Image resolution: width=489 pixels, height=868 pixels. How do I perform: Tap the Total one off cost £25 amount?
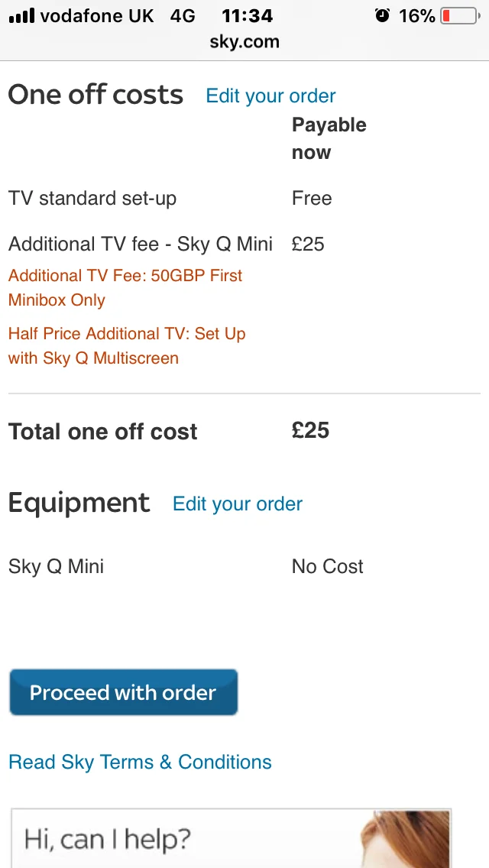pos(311,431)
